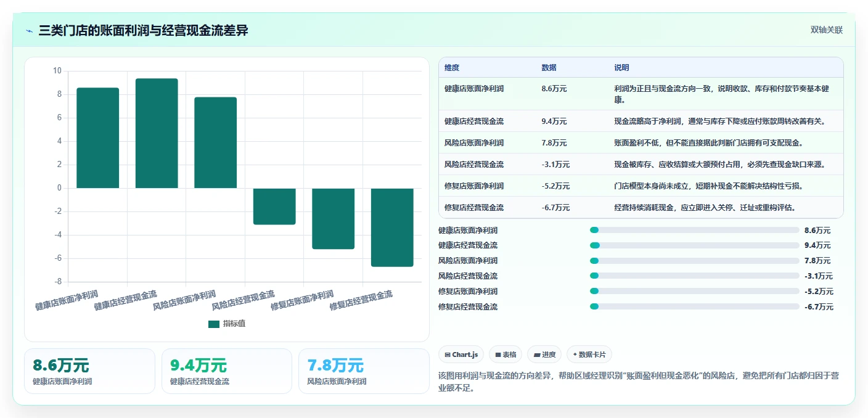This screenshot has height=418, width=868.
Task: Click x-axis label 健康店账面净利润
Action: point(67,300)
